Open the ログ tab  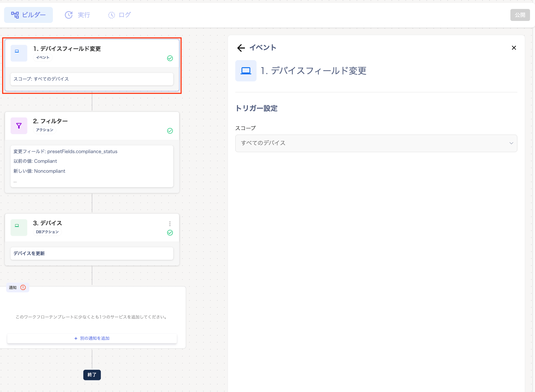coord(119,15)
